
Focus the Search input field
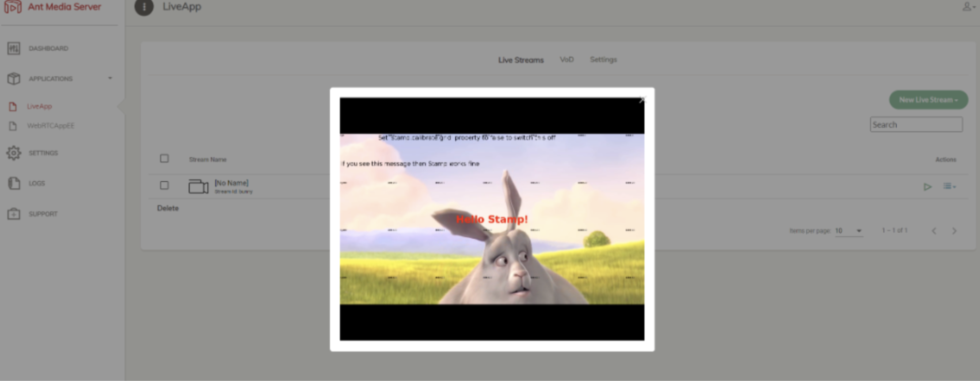click(x=916, y=125)
